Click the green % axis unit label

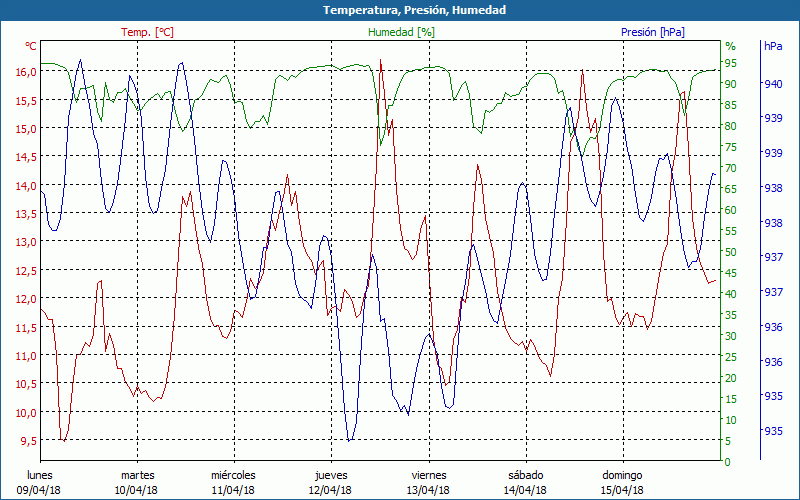click(730, 46)
